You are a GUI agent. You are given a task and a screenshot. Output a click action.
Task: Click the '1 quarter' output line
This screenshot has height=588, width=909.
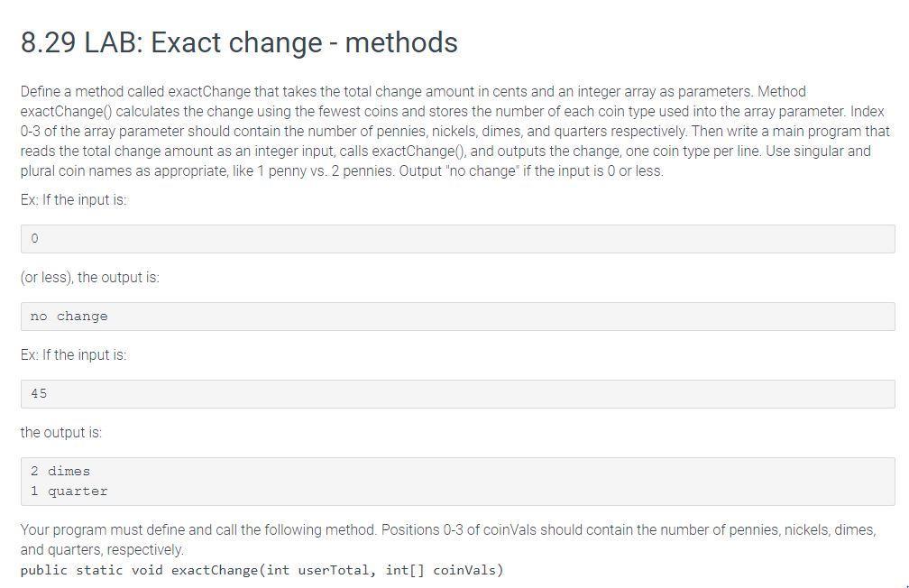click(x=69, y=492)
